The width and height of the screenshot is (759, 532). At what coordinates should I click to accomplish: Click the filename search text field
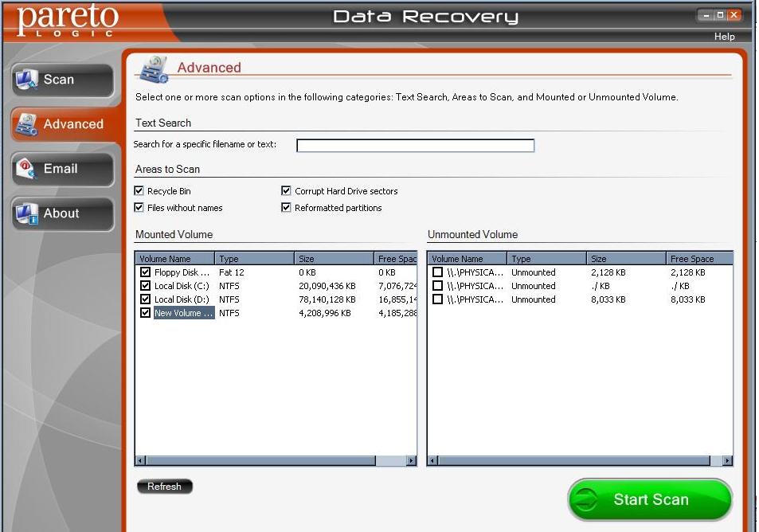point(415,146)
